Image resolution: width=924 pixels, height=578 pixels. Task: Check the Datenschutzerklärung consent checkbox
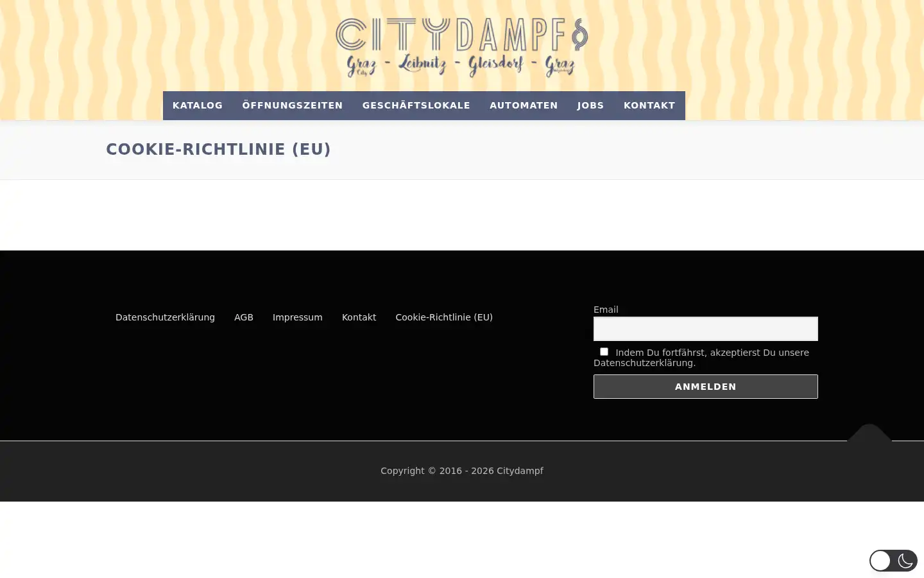coord(604,351)
